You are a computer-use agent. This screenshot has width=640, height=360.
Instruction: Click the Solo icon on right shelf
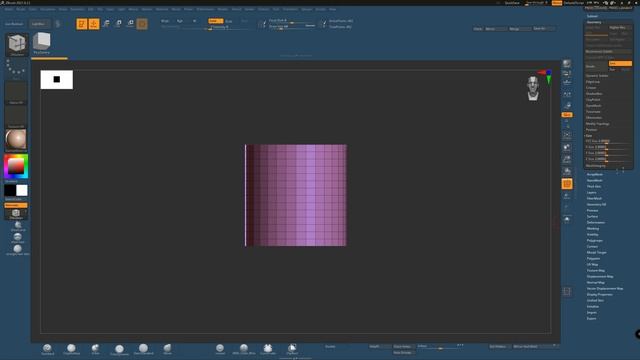pos(567,220)
